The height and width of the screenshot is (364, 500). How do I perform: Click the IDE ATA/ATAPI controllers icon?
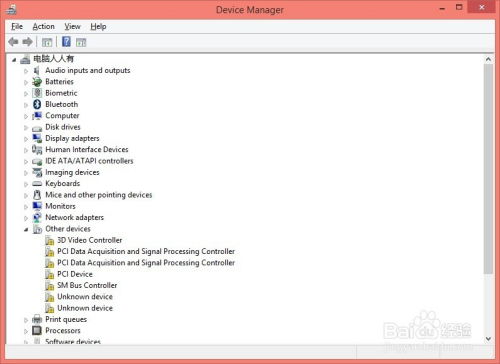(37, 162)
